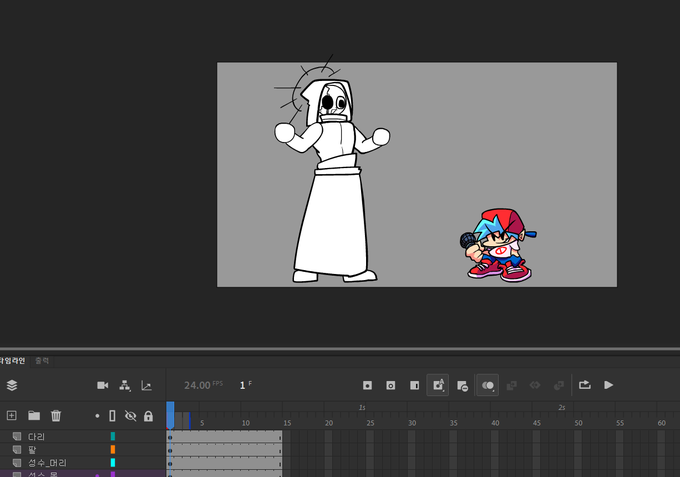Hide all layers with the eye icon
This screenshot has height=477, width=680.
[131, 416]
